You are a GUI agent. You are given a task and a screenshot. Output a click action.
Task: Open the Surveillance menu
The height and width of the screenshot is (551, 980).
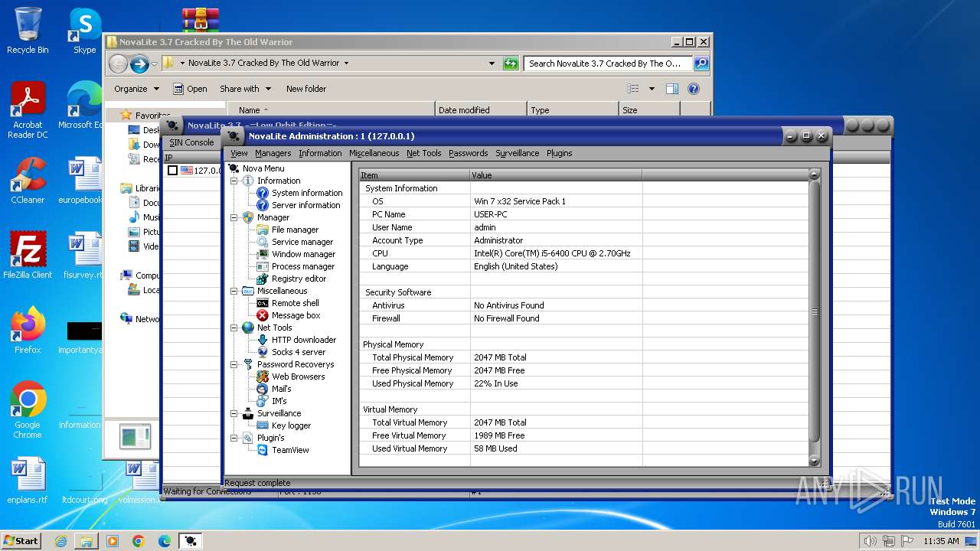pyautogui.click(x=517, y=153)
